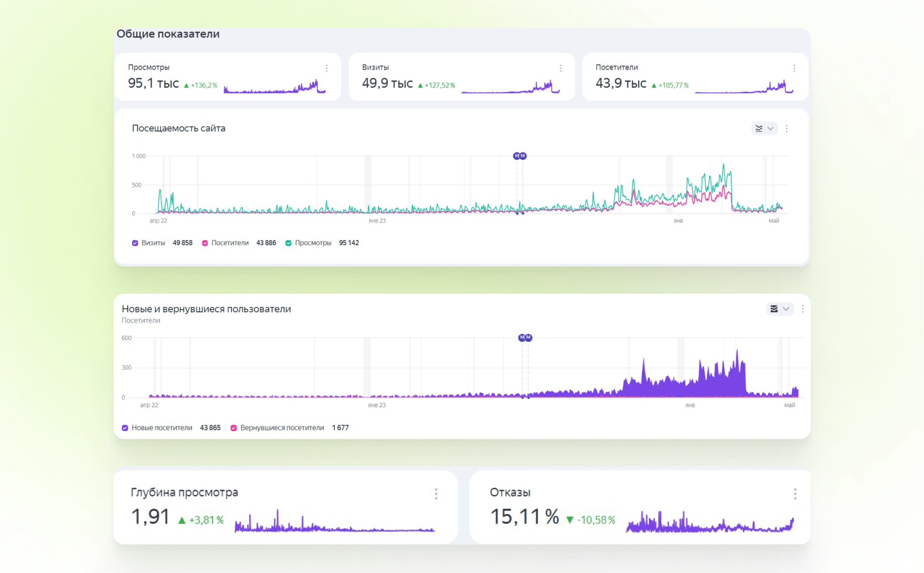Open the Отказы widget three-dot menu
The height and width of the screenshot is (573, 924).
[795, 494]
